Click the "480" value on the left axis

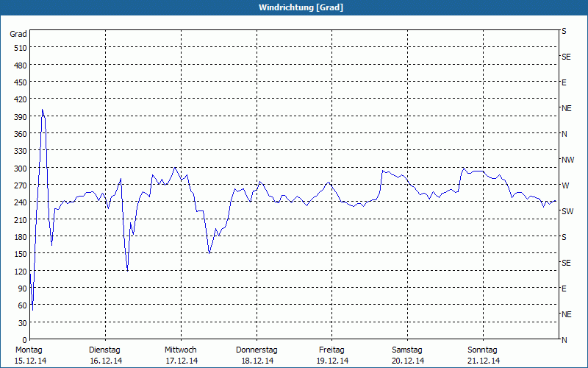pos(21,66)
